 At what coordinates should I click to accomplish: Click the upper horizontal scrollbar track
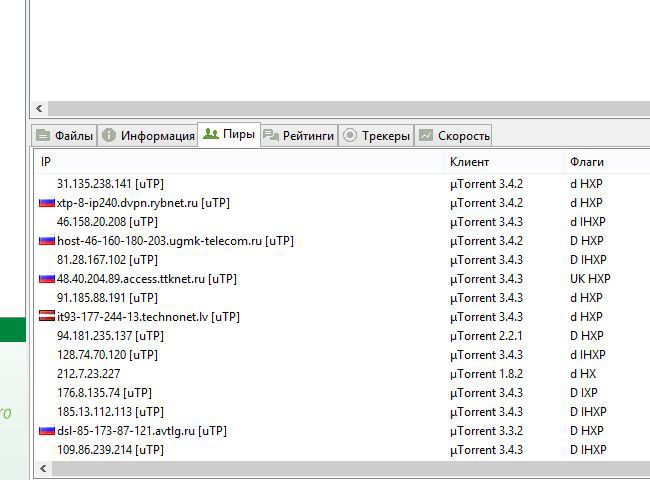(349, 109)
